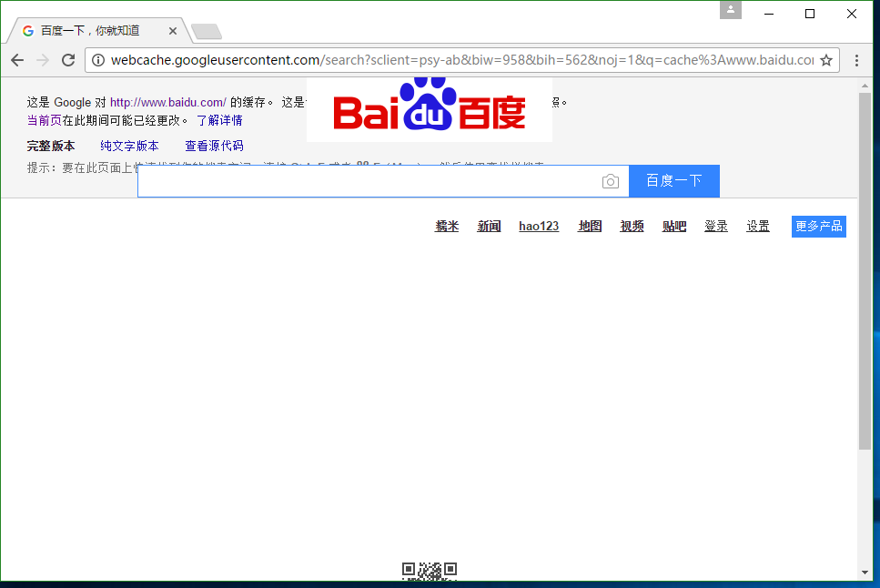Open the hao123 link
This screenshot has height=588, width=880.
point(539,226)
